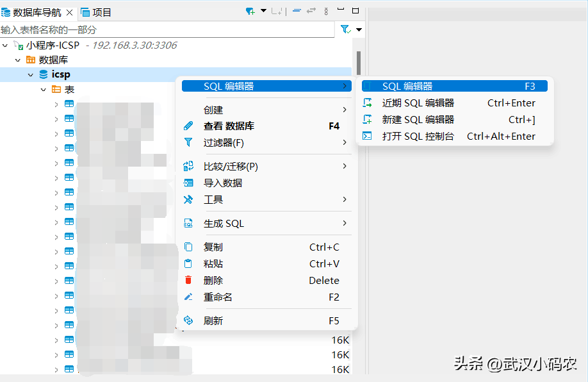
Task: Click the new connection icon in navigator toolbar
Action: 250,12
